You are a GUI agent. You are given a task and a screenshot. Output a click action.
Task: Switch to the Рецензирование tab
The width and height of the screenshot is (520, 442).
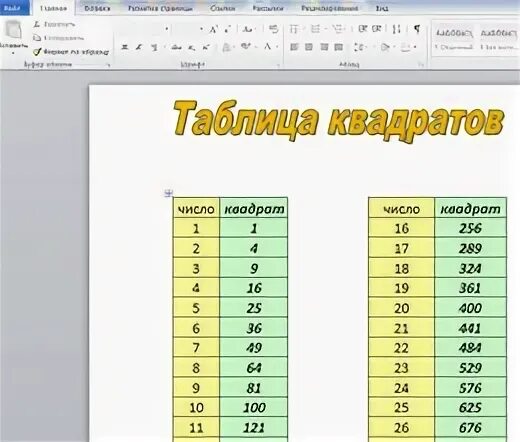330,8
